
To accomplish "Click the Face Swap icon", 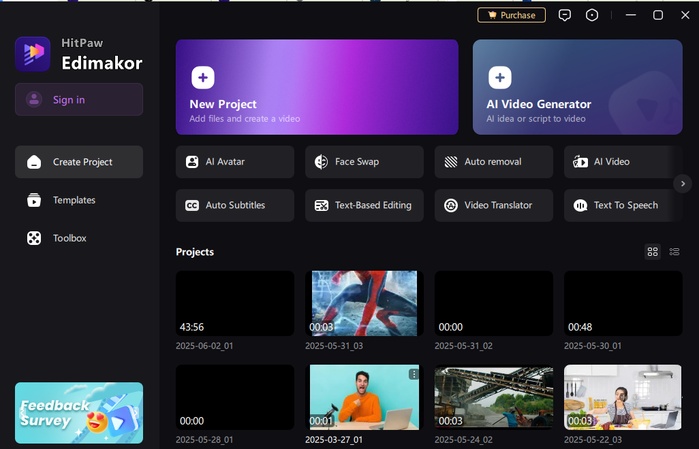I will click(321, 162).
